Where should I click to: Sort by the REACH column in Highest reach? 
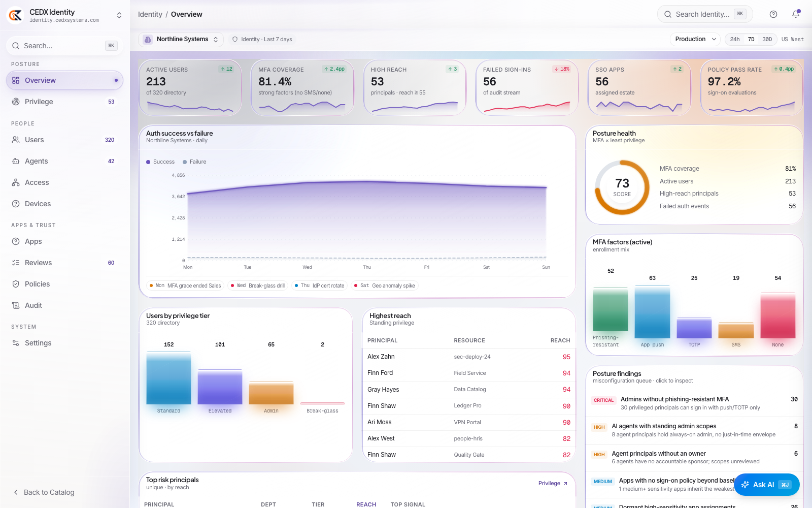[x=560, y=340]
